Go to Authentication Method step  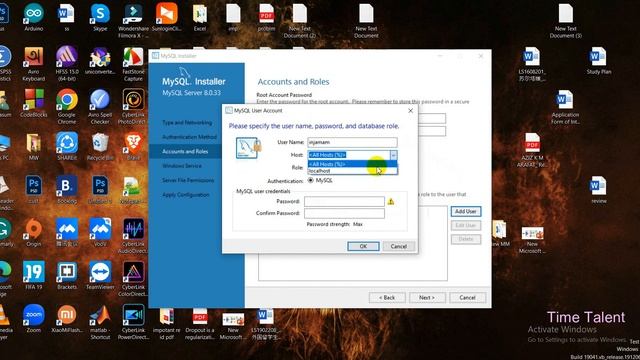click(x=189, y=137)
